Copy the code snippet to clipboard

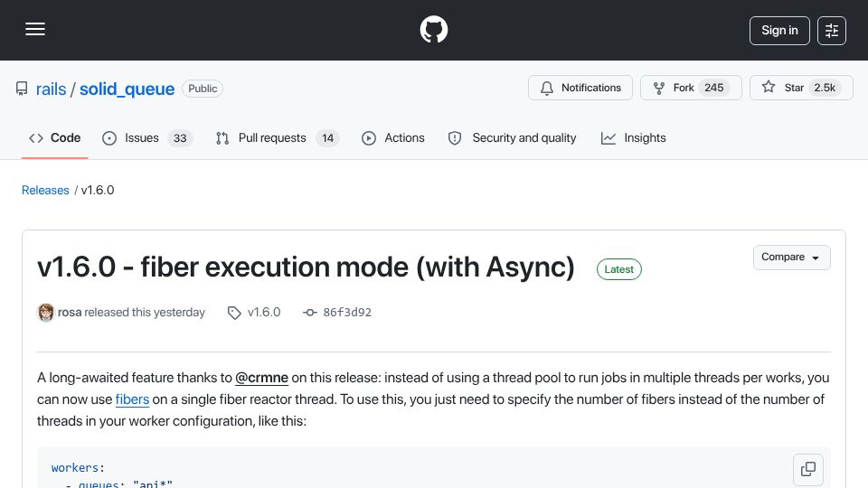tap(808, 469)
